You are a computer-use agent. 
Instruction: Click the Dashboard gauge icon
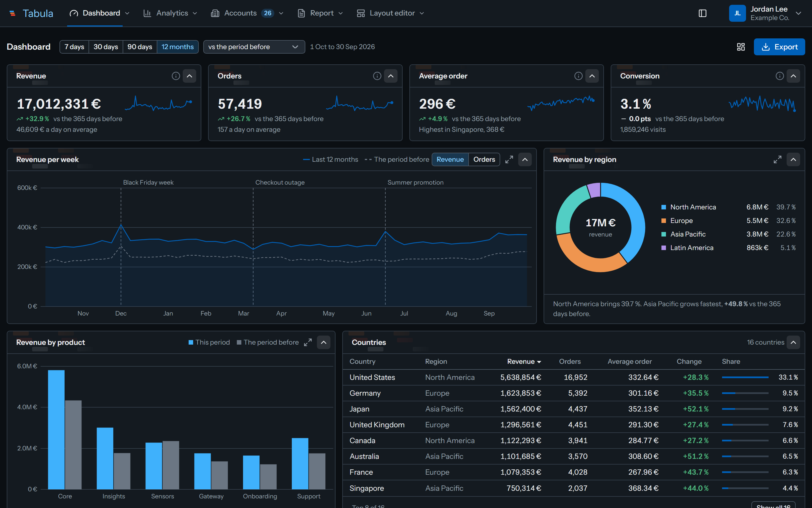click(74, 13)
